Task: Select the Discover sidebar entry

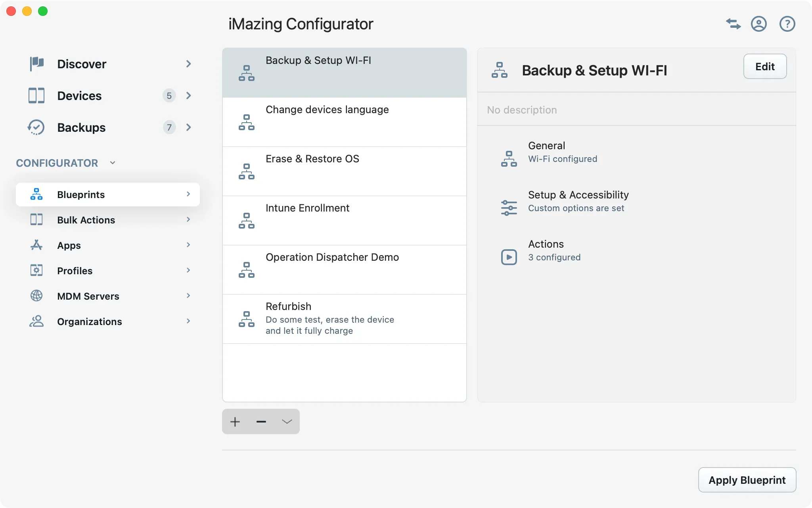Action: pyautogui.click(x=82, y=64)
